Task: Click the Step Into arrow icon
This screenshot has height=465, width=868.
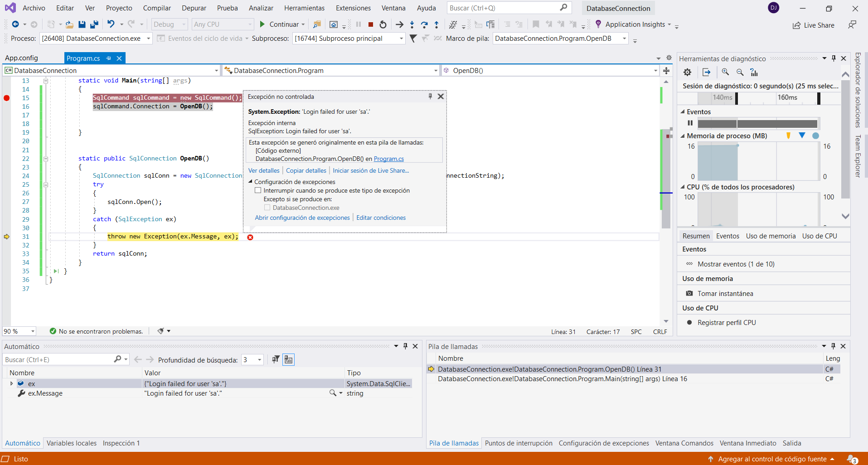Action: (412, 24)
